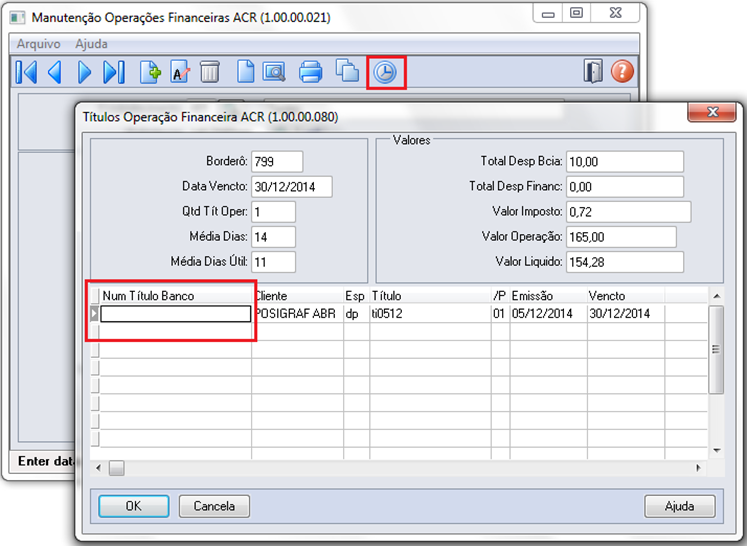Click the Valor Imposto field
The width and height of the screenshot is (747, 546).
tap(628, 212)
